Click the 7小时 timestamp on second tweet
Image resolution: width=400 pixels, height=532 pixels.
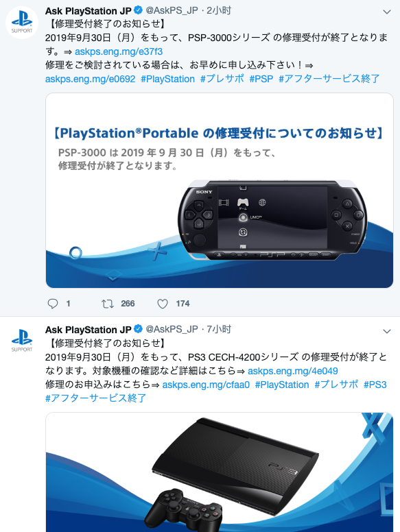pyautogui.click(x=219, y=329)
